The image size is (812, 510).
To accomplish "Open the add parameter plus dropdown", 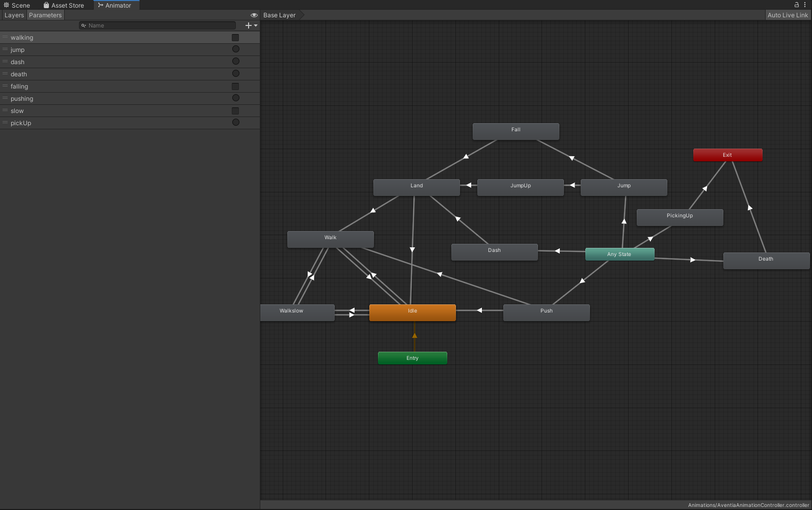I will pyautogui.click(x=251, y=25).
